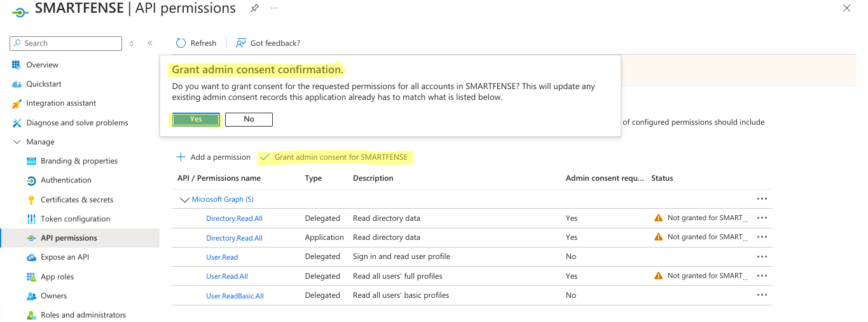Select Certificates & secrets key icon
The image size is (868, 322).
coord(31,200)
